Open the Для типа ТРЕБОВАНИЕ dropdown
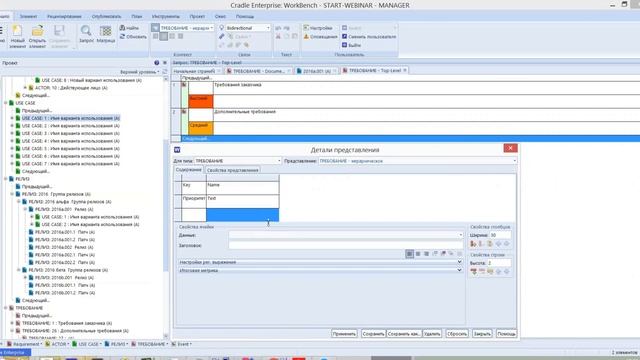This screenshot has width=640, height=360. pos(279,161)
